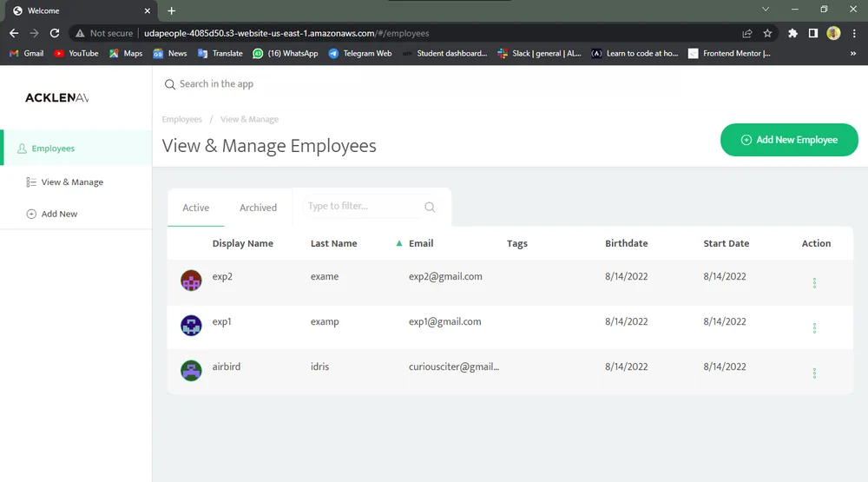Viewport: 868px width, 482px height.
Task: Click the Acklena logo
Action: click(x=56, y=98)
